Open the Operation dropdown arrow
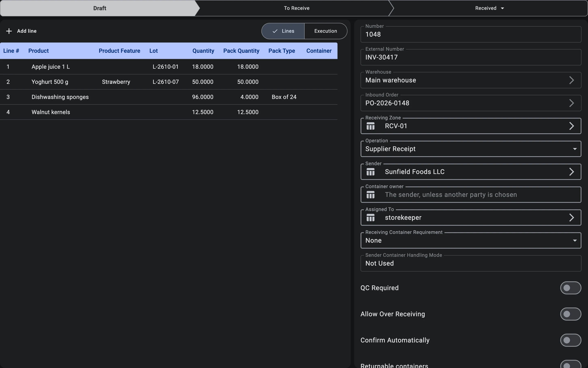 [x=575, y=149]
